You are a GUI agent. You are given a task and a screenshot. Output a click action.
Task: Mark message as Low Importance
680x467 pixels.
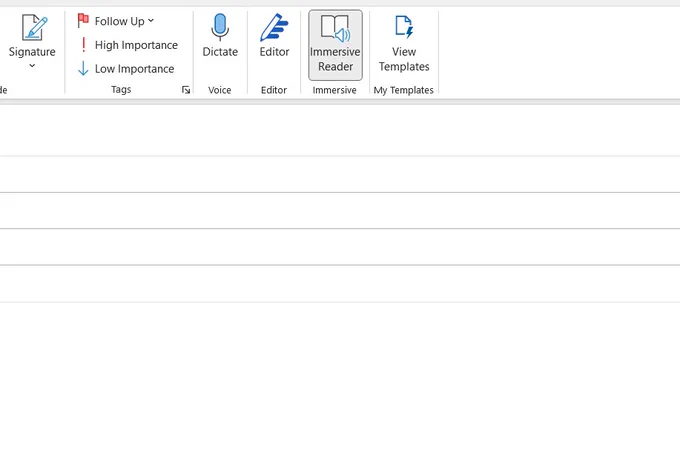click(x=126, y=69)
